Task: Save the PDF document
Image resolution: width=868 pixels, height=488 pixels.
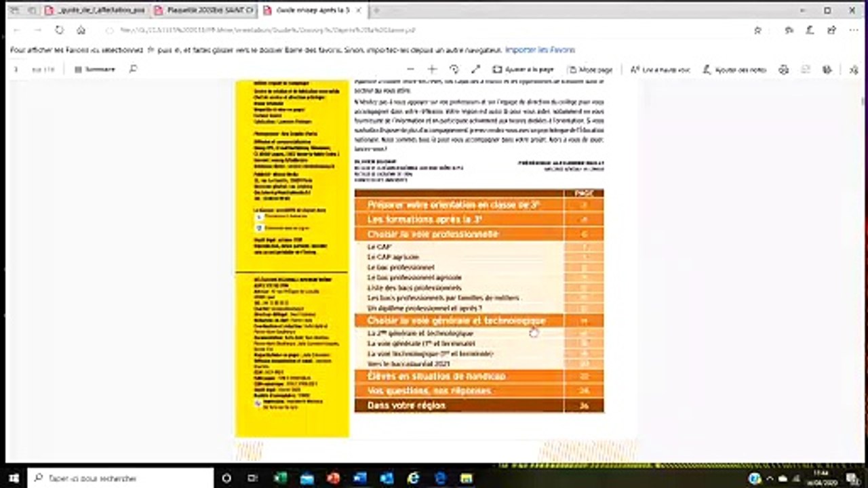Action: click(x=806, y=69)
